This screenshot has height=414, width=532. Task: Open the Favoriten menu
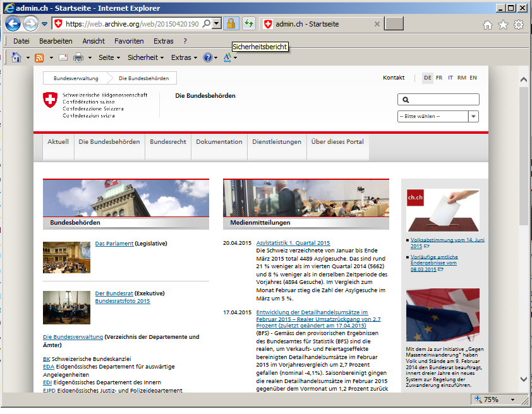click(129, 41)
